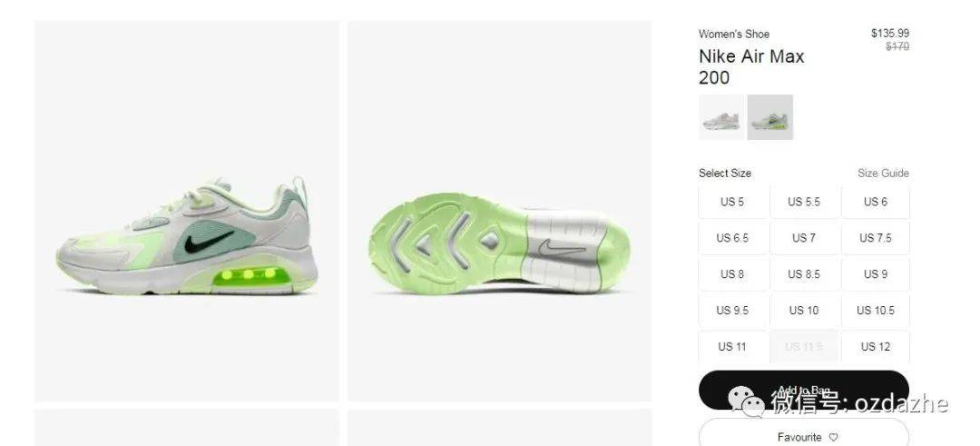Choose size US 10
Viewport: 980px width, 446px height.
point(804,311)
